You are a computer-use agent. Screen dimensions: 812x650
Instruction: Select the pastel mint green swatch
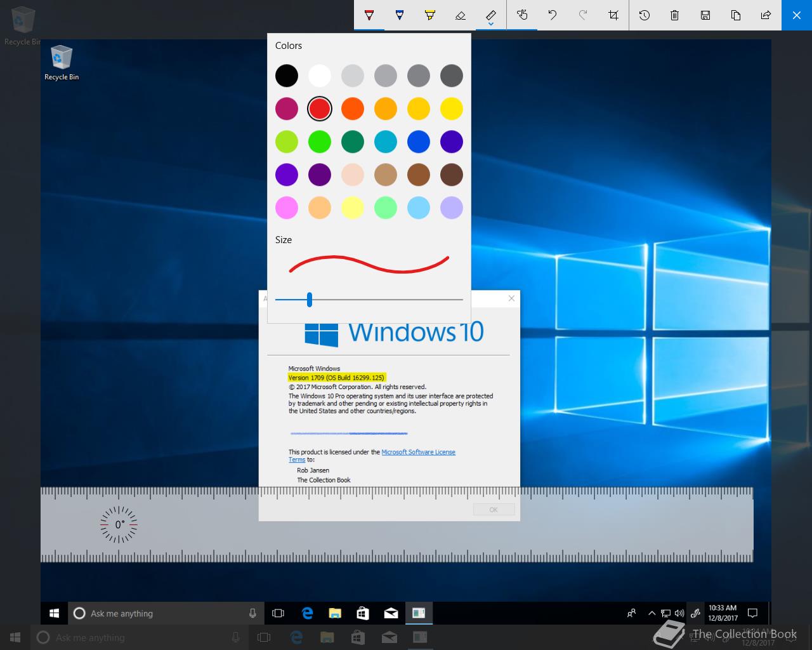click(386, 208)
